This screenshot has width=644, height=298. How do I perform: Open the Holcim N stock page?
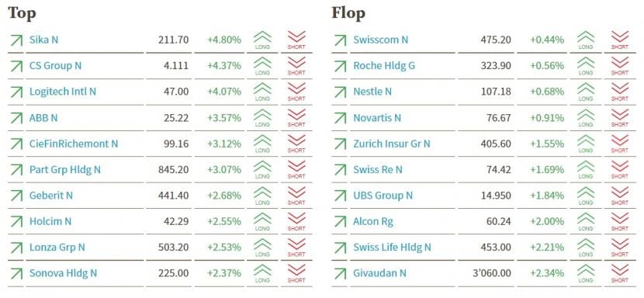50,221
